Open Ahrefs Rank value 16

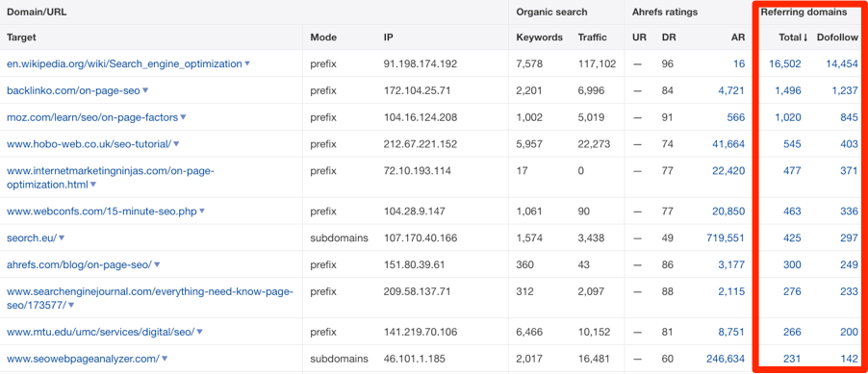[x=739, y=63]
